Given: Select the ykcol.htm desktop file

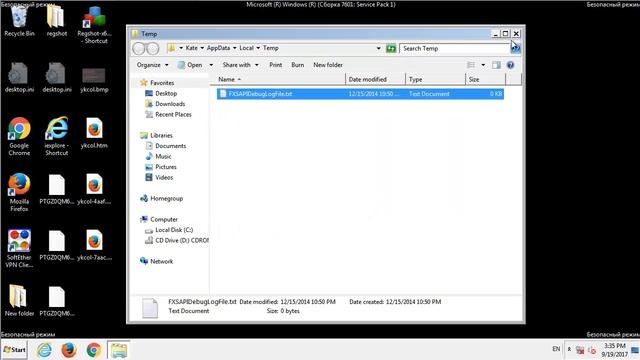Looking at the screenshot, I should [x=94, y=133].
